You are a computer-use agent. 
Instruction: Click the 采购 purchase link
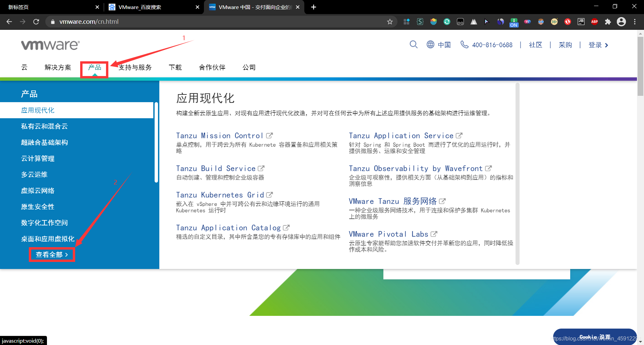565,45
